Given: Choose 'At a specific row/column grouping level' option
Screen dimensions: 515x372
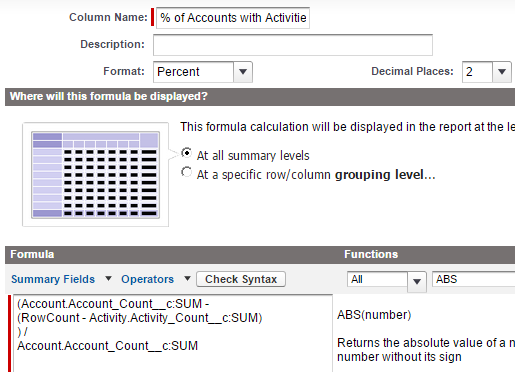Looking at the screenshot, I should (x=186, y=172).
